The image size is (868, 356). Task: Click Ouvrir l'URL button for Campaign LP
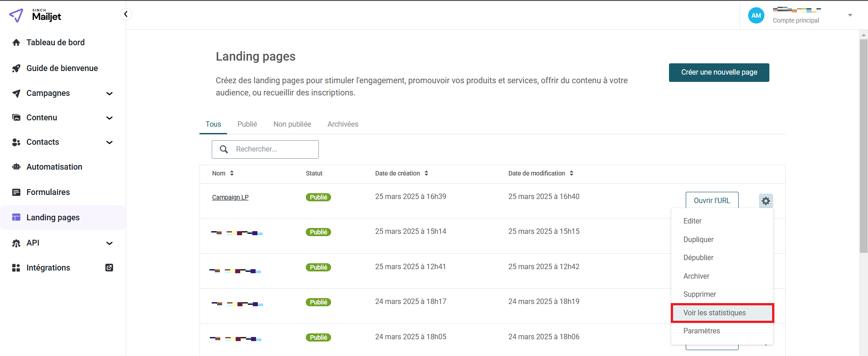712,200
